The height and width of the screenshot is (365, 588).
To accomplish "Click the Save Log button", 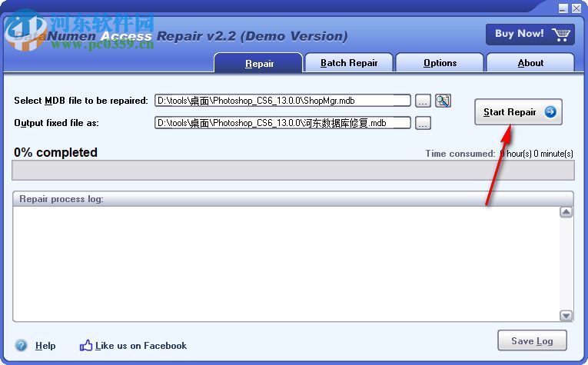I will [532, 340].
